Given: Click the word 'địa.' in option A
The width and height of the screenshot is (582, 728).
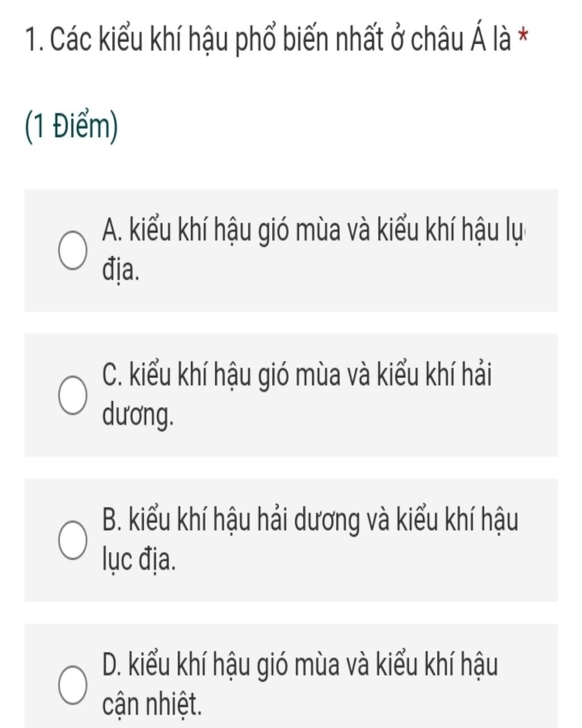Looking at the screenshot, I should pos(120,271).
